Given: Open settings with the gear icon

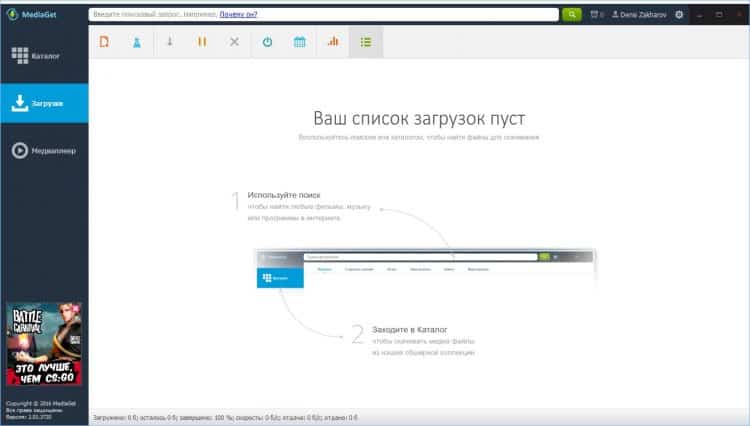Looking at the screenshot, I should coord(680,15).
